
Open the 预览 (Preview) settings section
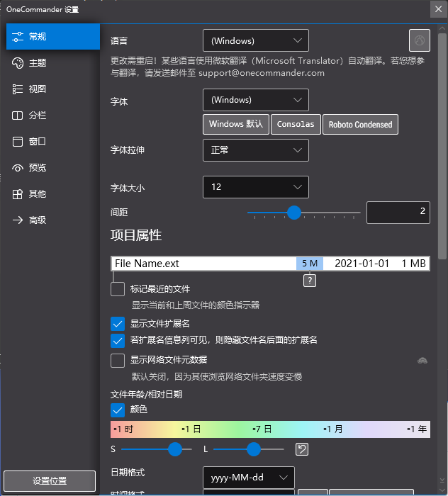click(x=38, y=168)
